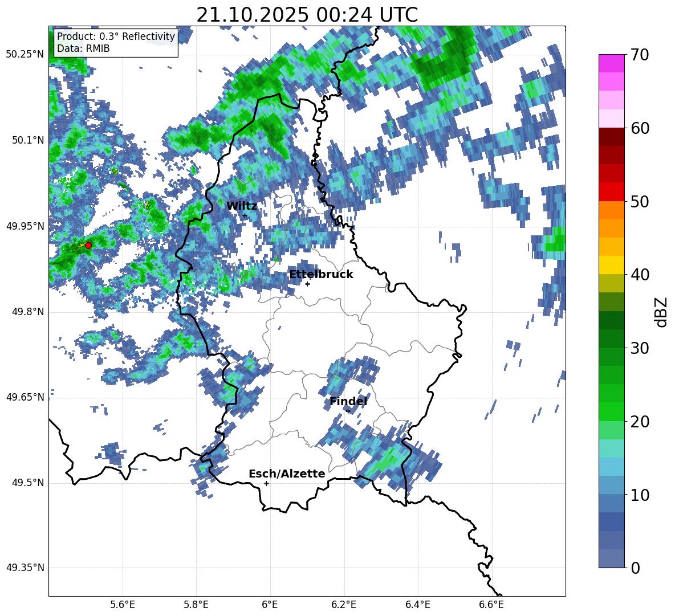This screenshot has height=616, width=675.
Task: Click the 6.6°E longitude label
Action: tap(491, 605)
